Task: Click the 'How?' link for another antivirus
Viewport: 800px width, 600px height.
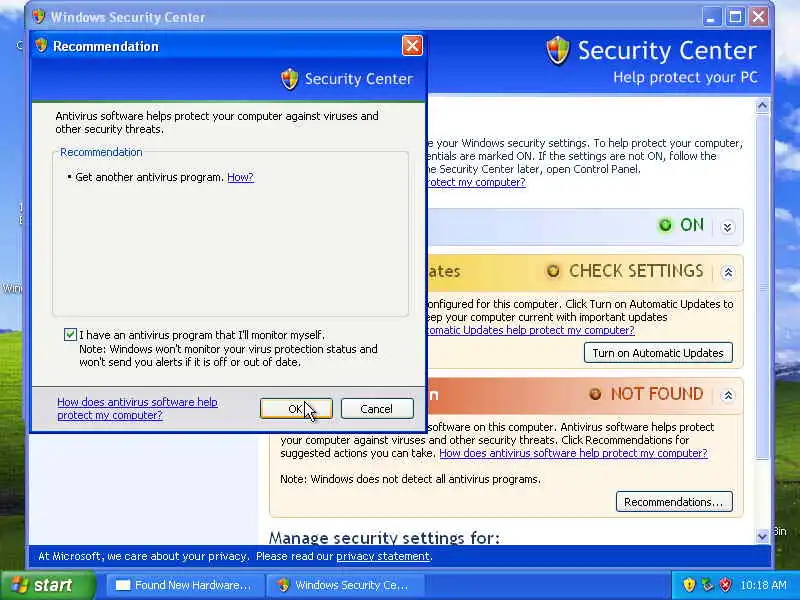Action: pos(240,177)
